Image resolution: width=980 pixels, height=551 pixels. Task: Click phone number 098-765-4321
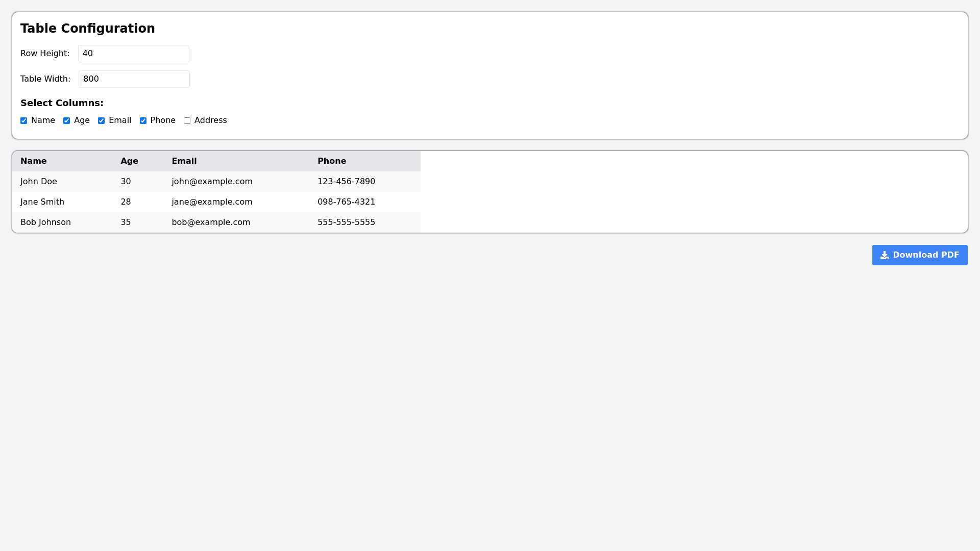click(346, 202)
